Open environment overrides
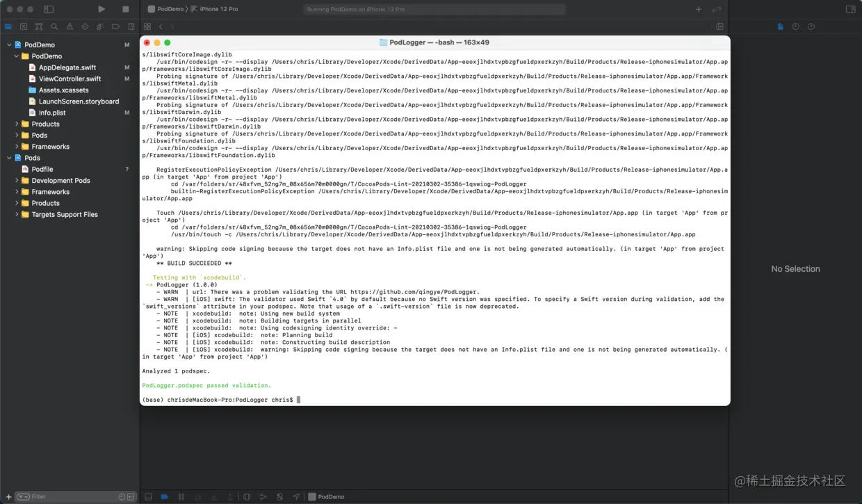The width and height of the screenshot is (862, 504). click(280, 496)
